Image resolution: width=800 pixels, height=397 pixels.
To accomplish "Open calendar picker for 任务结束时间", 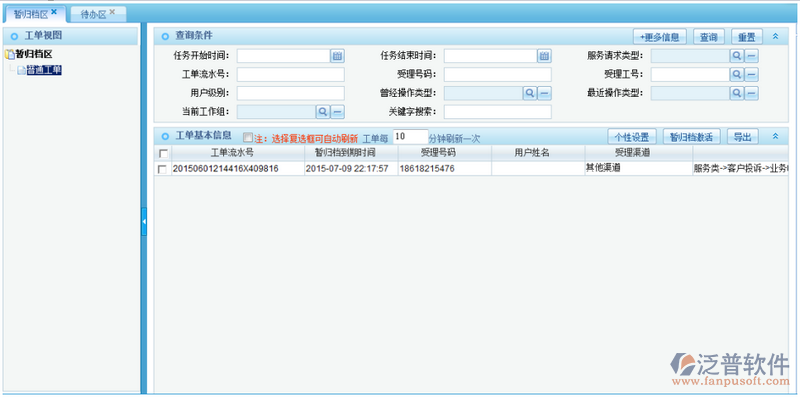I will [544, 56].
